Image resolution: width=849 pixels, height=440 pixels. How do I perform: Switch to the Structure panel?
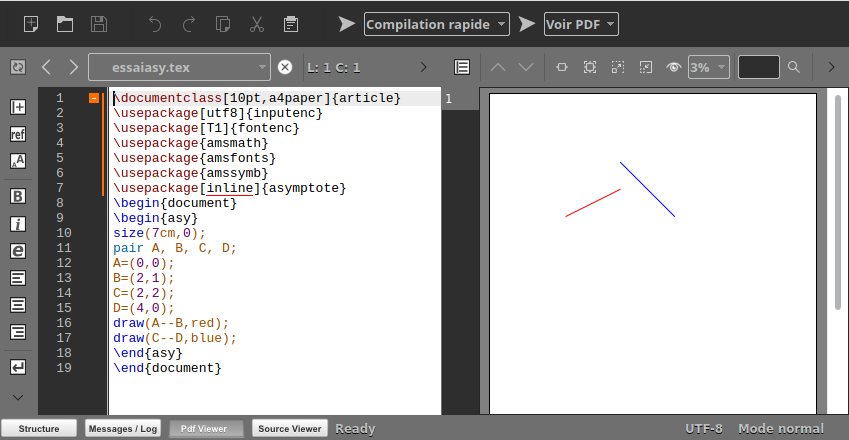(38, 429)
